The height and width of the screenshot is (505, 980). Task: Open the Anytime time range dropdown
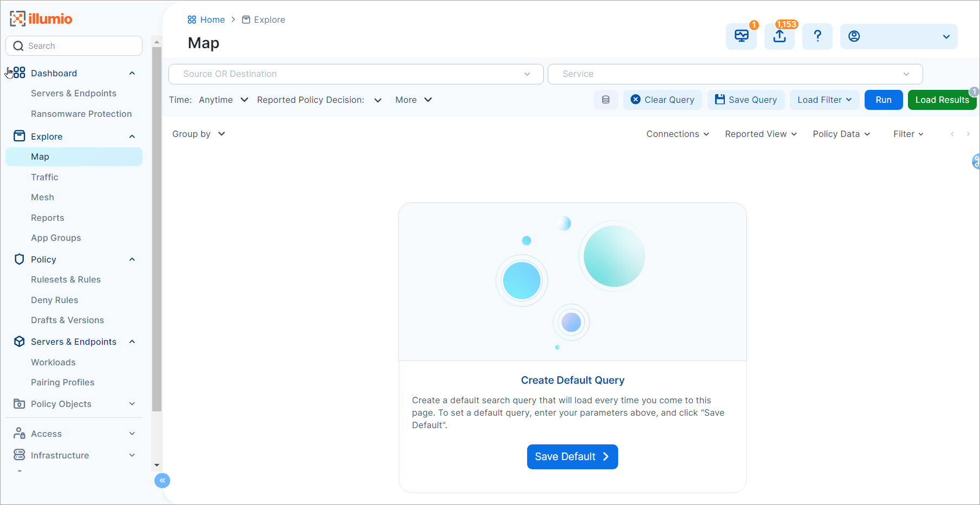pyautogui.click(x=222, y=100)
